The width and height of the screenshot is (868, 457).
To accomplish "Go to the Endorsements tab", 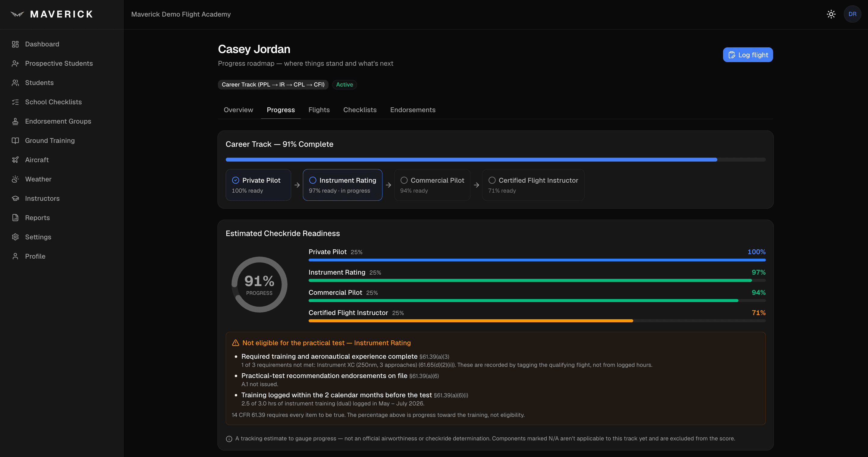I will point(413,110).
